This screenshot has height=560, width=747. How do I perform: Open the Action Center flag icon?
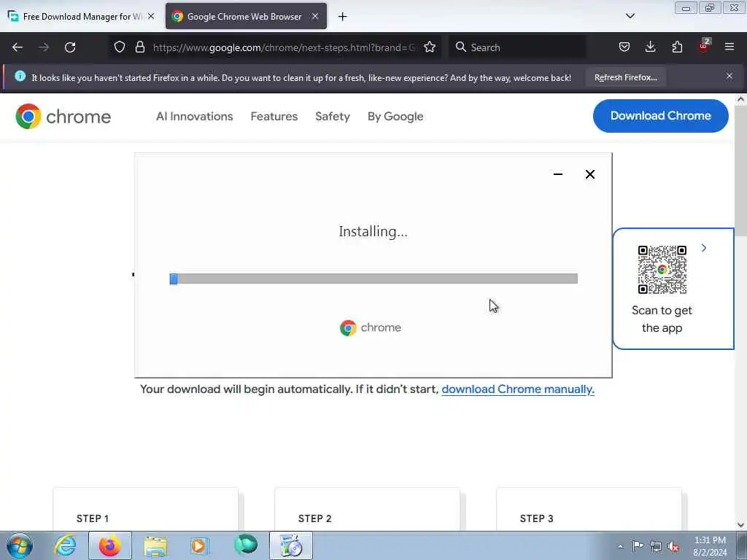click(x=638, y=545)
